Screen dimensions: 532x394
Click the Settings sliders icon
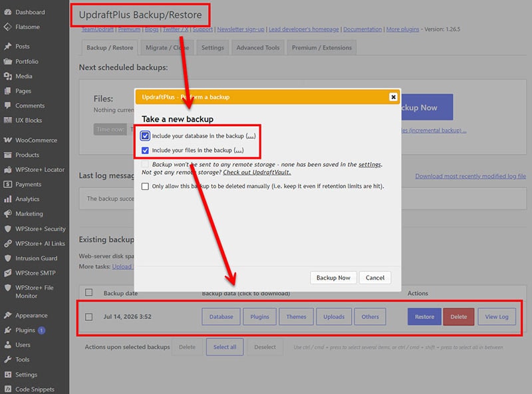8,375
